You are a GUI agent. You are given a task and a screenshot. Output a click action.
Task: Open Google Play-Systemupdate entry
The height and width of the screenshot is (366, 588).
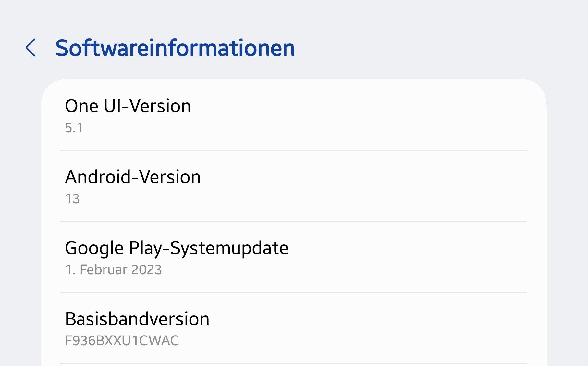pos(177,248)
